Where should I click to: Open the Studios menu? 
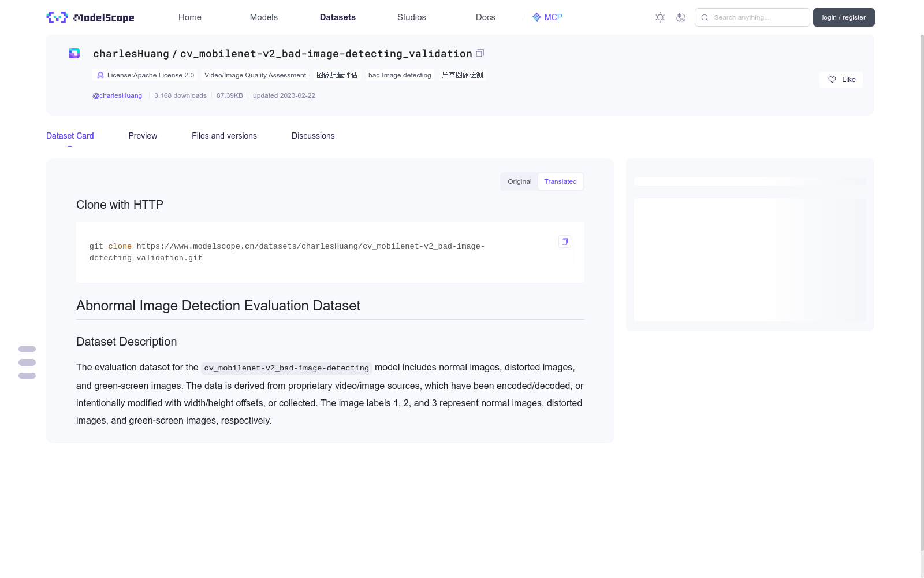412,17
